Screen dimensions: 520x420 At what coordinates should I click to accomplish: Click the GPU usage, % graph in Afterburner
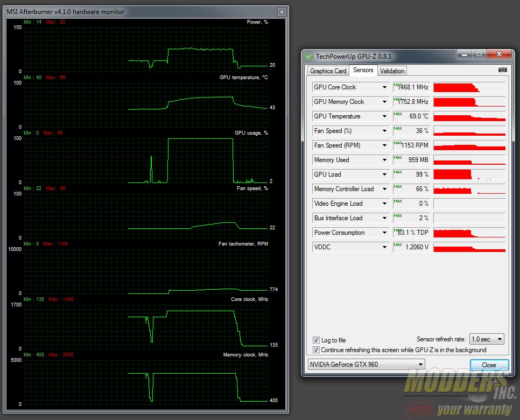pyautogui.click(x=146, y=160)
